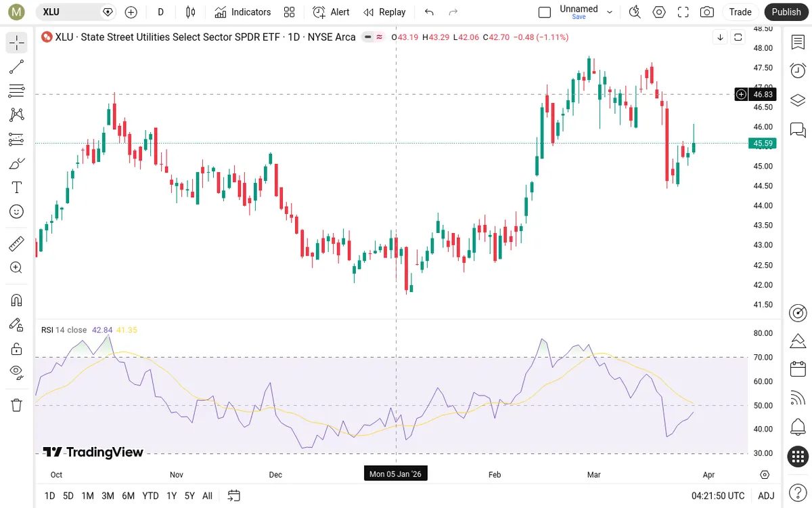The width and height of the screenshot is (812, 508).
Task: Open the user profile menu avatar
Action: 16,12
